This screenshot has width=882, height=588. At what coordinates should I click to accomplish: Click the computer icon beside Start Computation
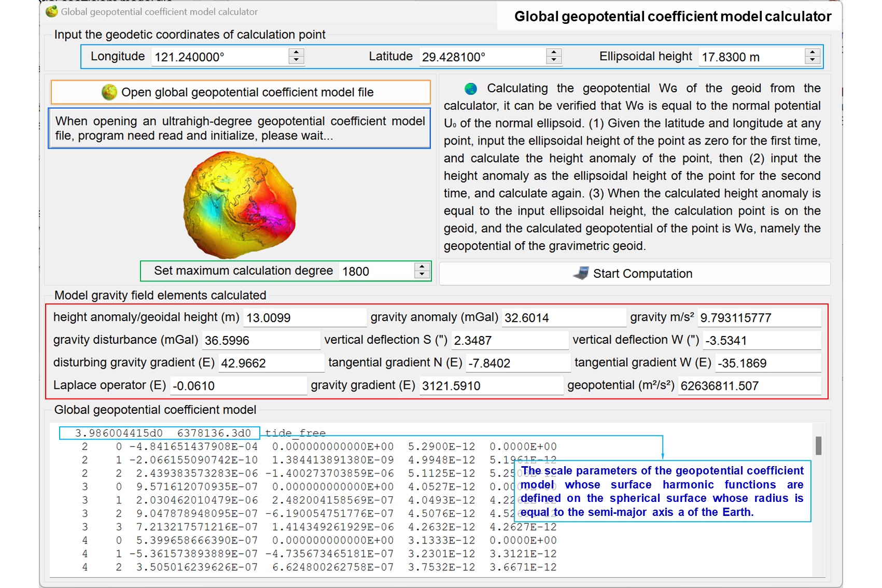click(x=581, y=273)
